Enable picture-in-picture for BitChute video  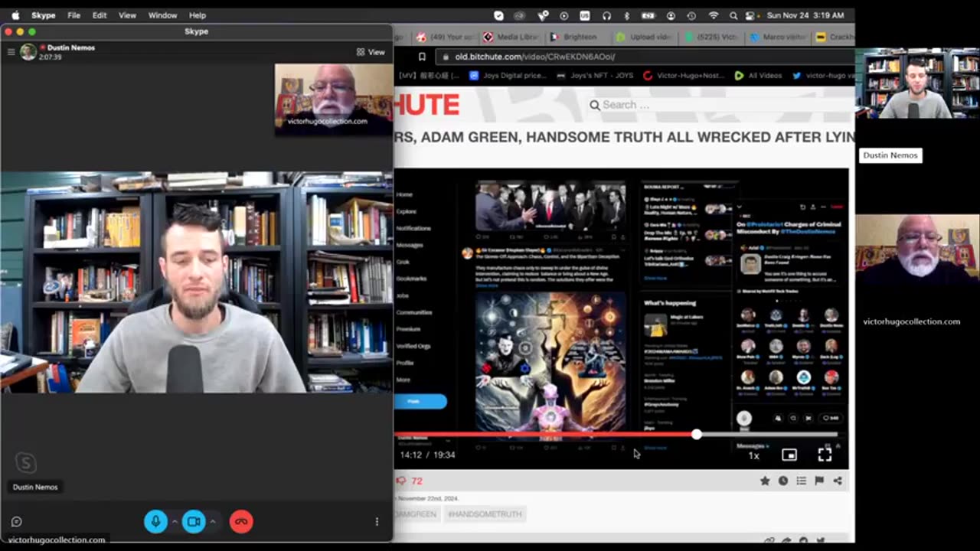(789, 455)
